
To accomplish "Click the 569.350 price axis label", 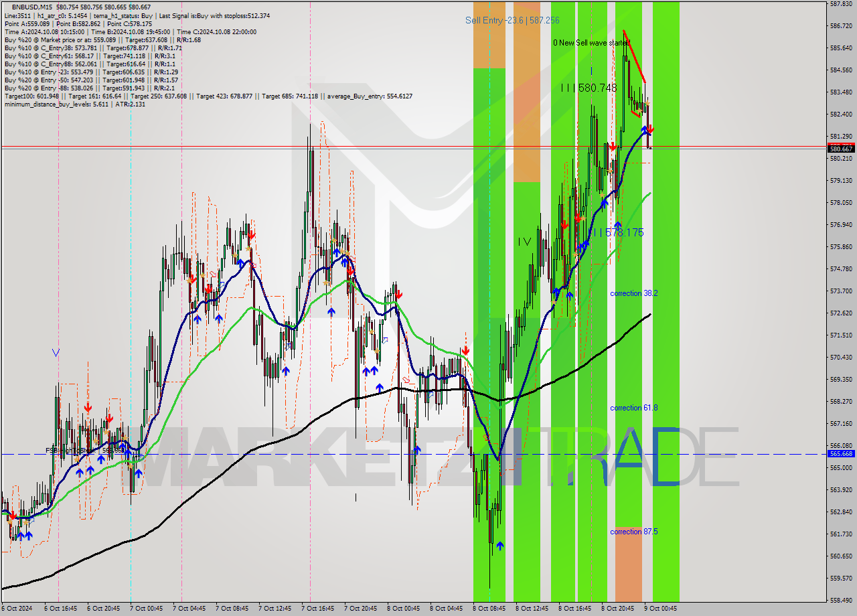I will coord(841,380).
